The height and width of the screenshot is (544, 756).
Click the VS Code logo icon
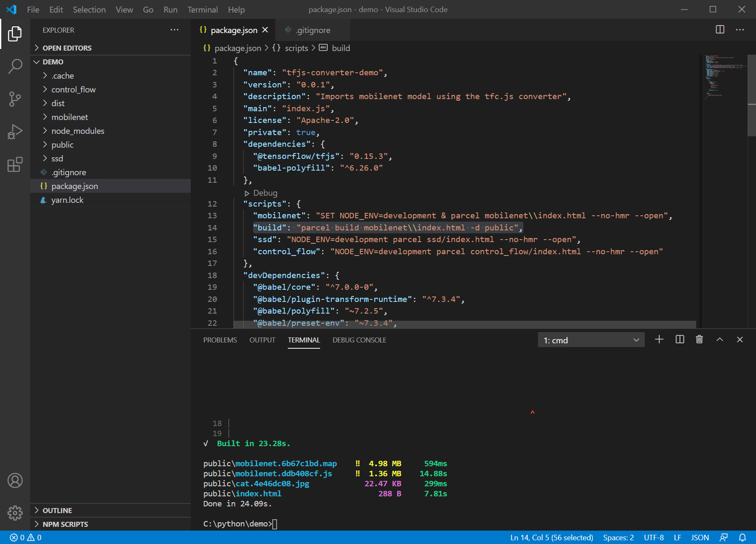[x=11, y=9]
